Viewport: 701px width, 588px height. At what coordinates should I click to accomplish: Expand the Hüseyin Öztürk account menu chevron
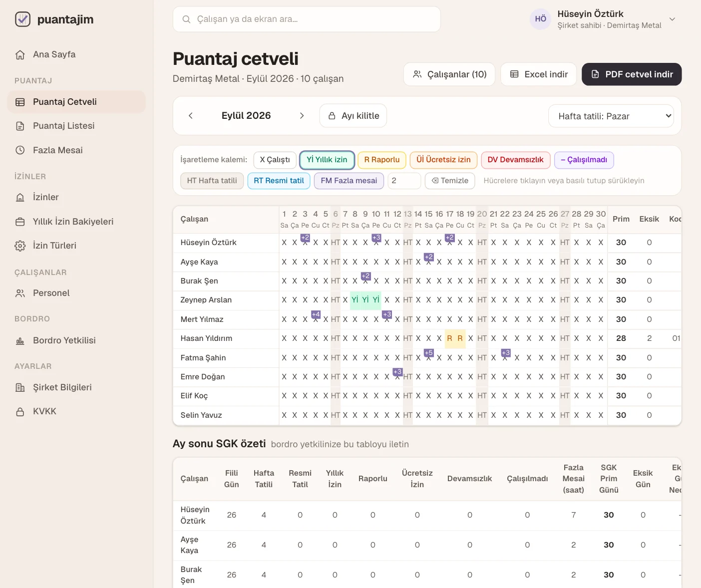(x=672, y=19)
